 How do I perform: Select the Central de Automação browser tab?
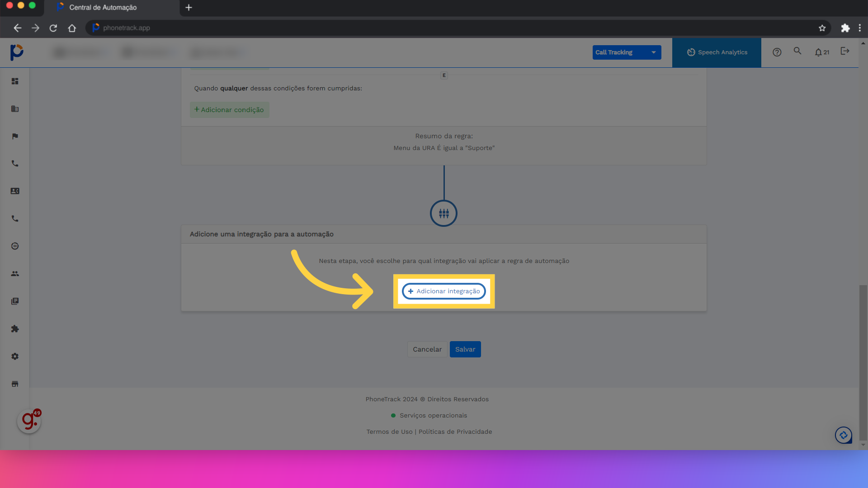click(x=112, y=8)
